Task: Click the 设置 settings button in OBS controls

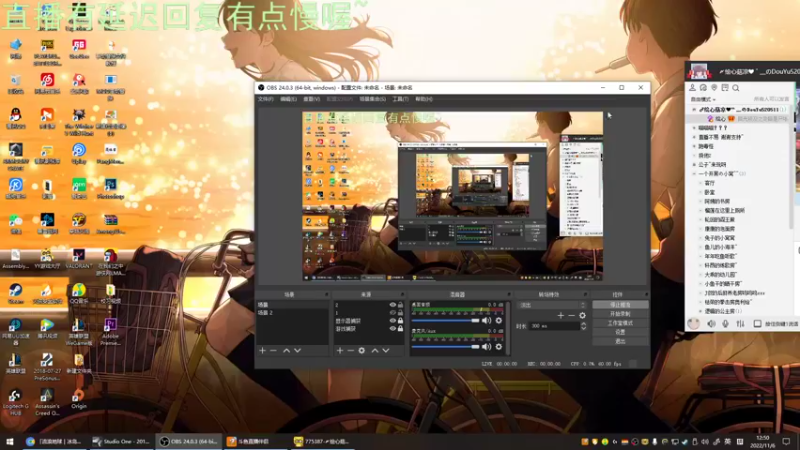Action: tap(620, 332)
